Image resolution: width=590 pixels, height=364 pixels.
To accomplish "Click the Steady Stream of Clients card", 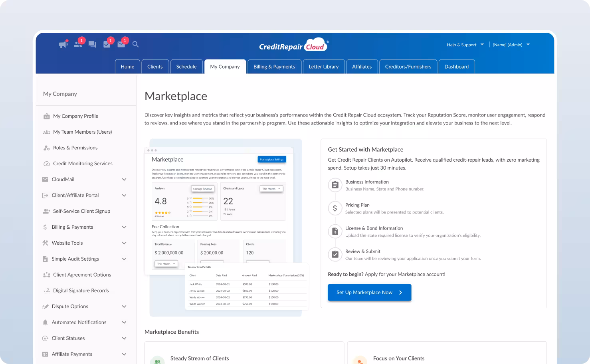I will point(244,353).
